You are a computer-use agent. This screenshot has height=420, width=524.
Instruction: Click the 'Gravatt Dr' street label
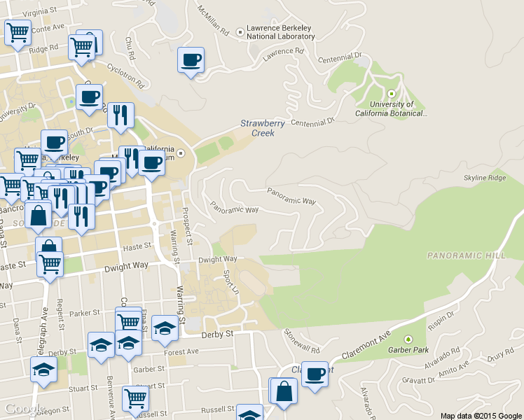pos(418,380)
